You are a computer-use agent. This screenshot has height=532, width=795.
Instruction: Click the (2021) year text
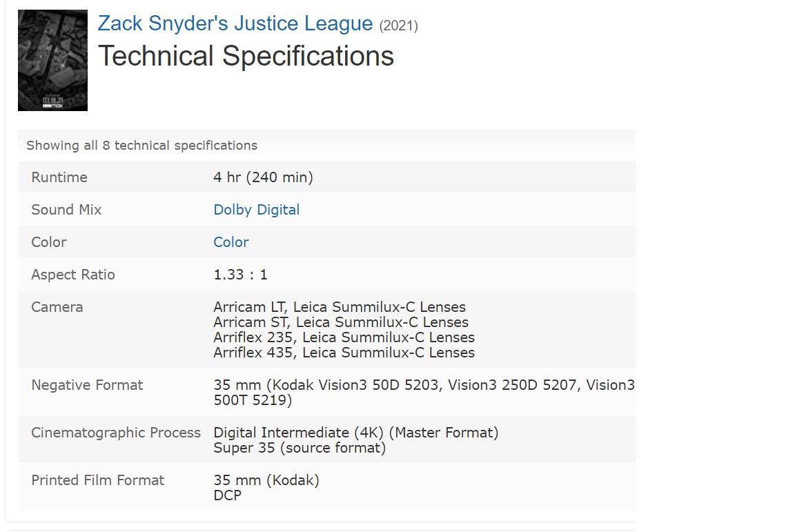[398, 26]
